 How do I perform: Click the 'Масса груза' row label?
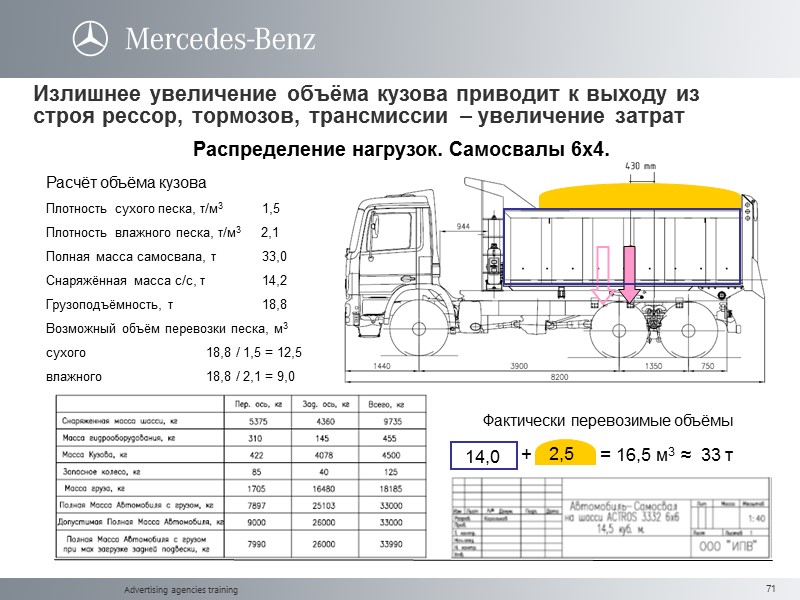click(95, 488)
